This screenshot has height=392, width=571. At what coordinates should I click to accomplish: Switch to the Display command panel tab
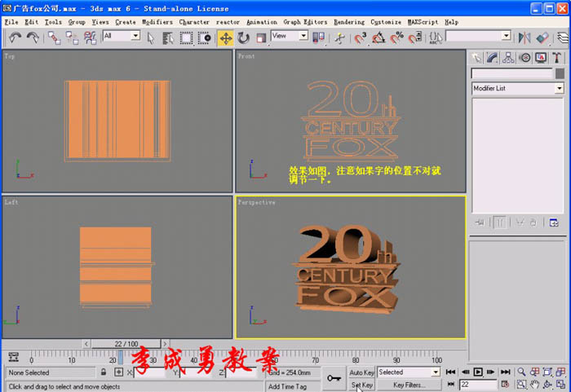coord(541,58)
